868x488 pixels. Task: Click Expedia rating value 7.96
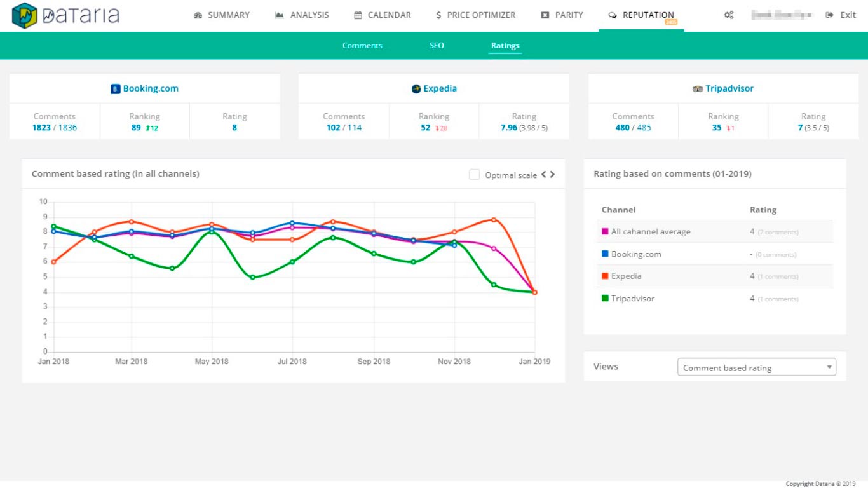pos(509,128)
